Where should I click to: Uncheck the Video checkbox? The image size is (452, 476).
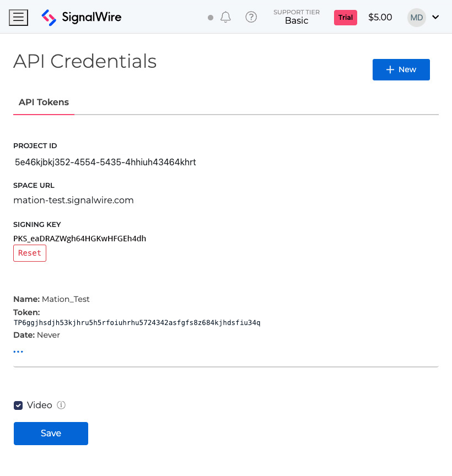click(x=18, y=405)
